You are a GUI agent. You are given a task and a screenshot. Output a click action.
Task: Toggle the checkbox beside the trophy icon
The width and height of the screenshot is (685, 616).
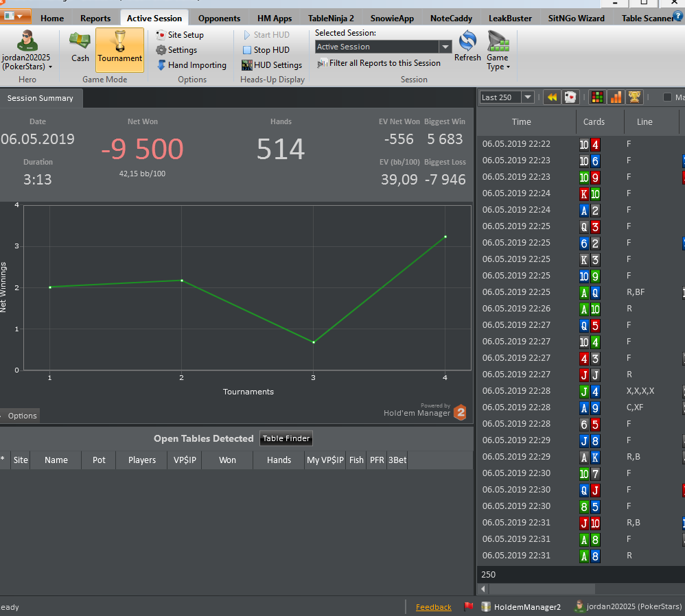tap(667, 97)
